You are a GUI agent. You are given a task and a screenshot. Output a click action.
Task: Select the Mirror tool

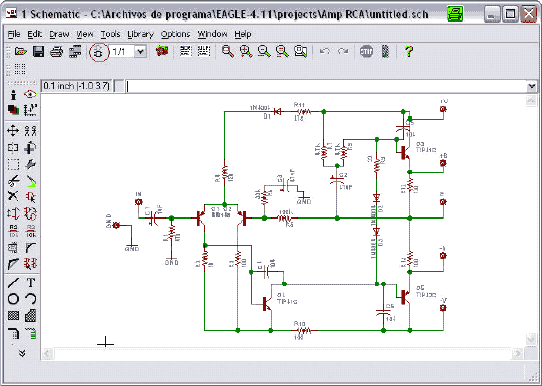[x=13, y=148]
